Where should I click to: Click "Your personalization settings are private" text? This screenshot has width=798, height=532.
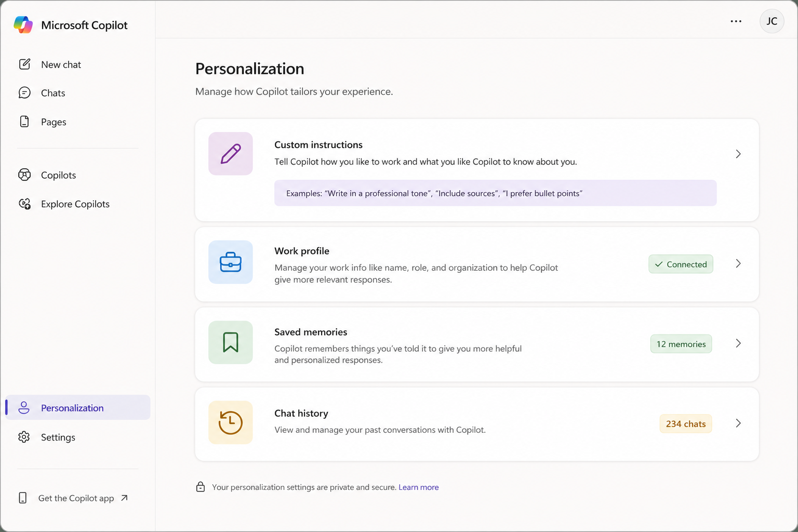pyautogui.click(x=304, y=487)
